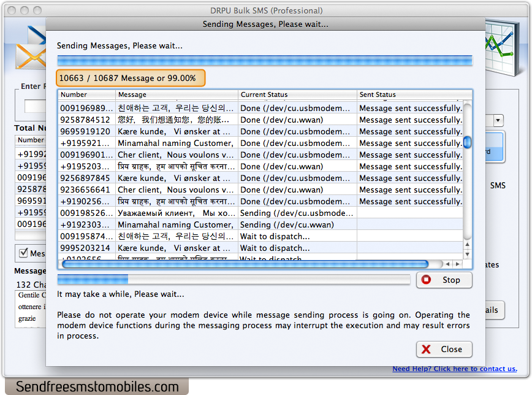The width and height of the screenshot is (532, 395).
Task: Click the scroll up arrow of table
Action: pyautogui.click(x=467, y=244)
